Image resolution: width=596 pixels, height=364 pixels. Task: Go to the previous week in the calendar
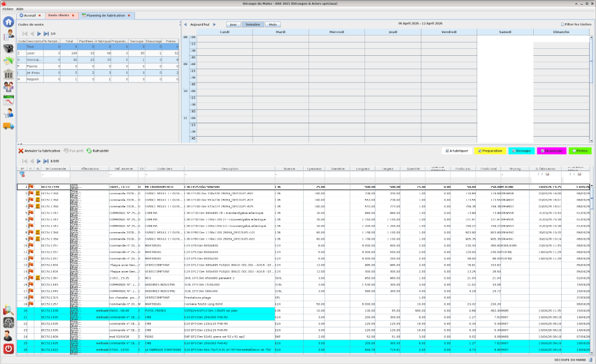[x=186, y=24]
